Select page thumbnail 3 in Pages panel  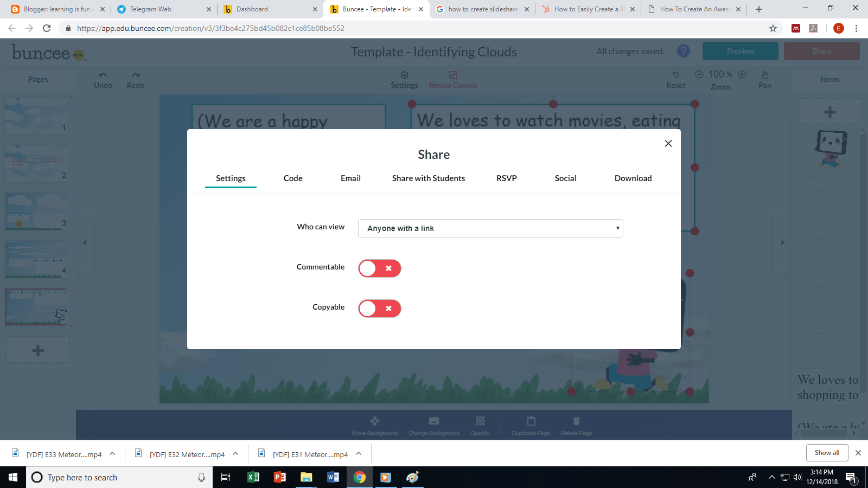pos(36,211)
